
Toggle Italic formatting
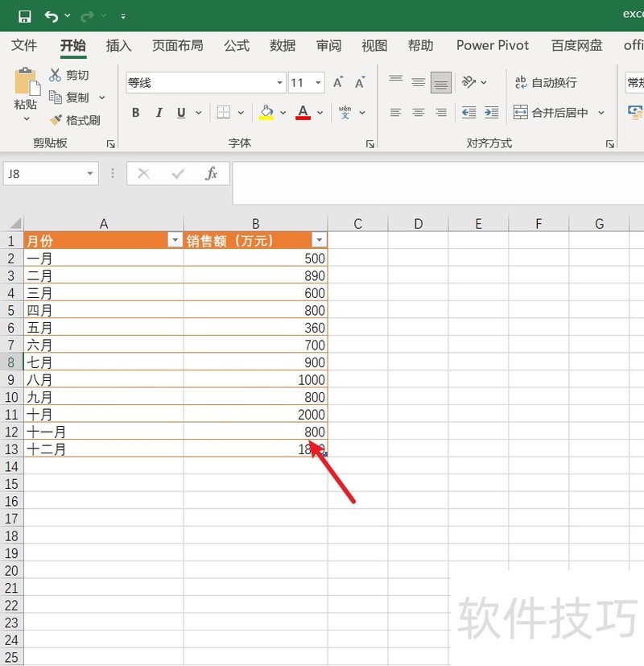159,113
